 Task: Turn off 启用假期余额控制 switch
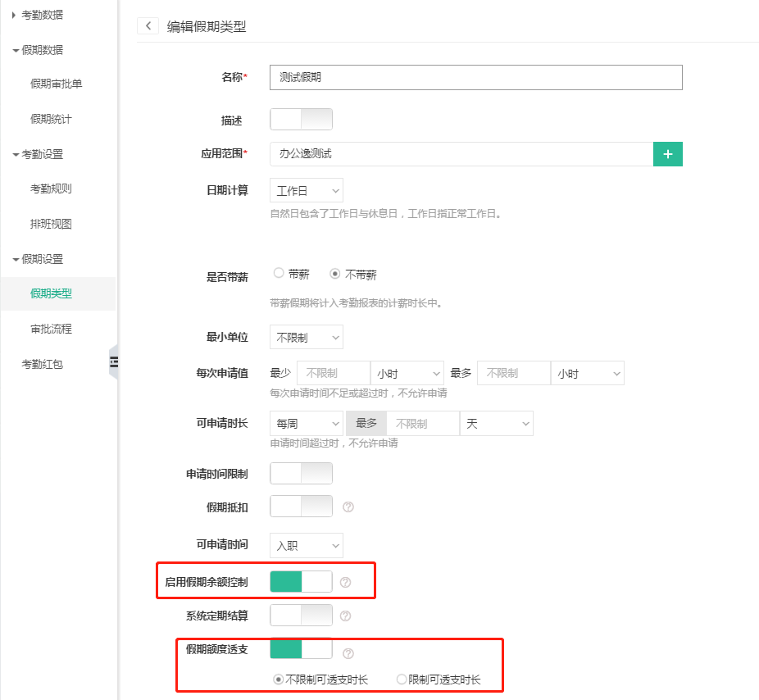tap(301, 581)
